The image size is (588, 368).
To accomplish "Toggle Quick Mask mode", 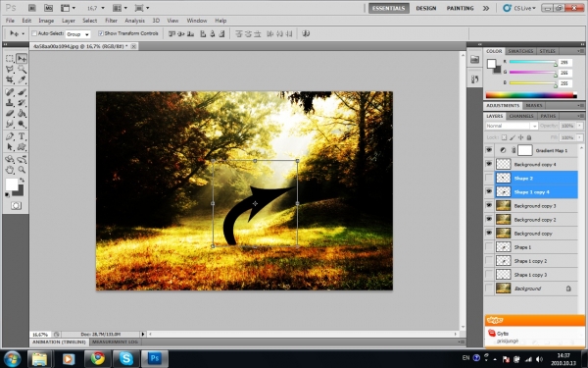I will (16, 206).
